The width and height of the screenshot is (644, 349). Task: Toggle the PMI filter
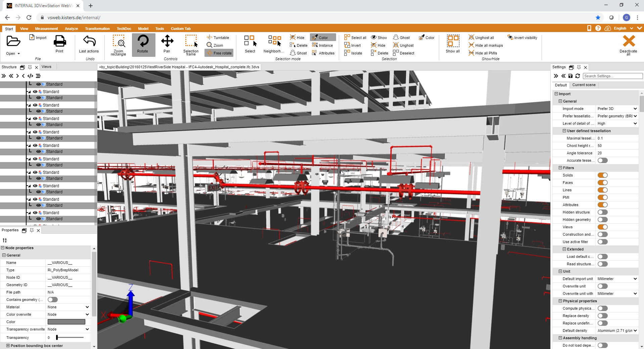603,197
